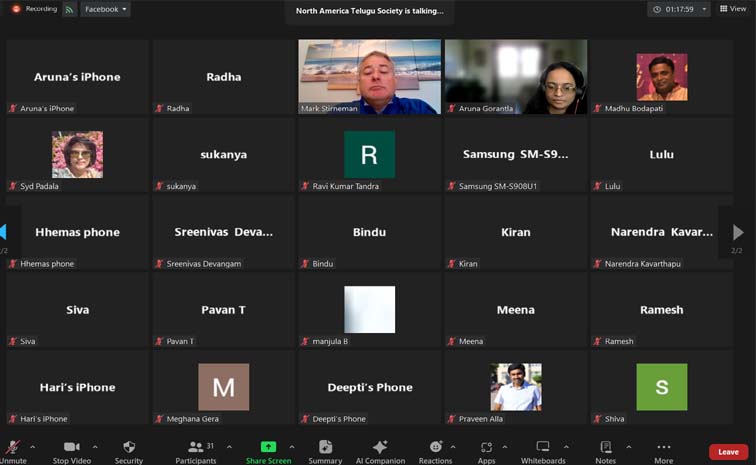Click the red Recording indicator

[34, 9]
